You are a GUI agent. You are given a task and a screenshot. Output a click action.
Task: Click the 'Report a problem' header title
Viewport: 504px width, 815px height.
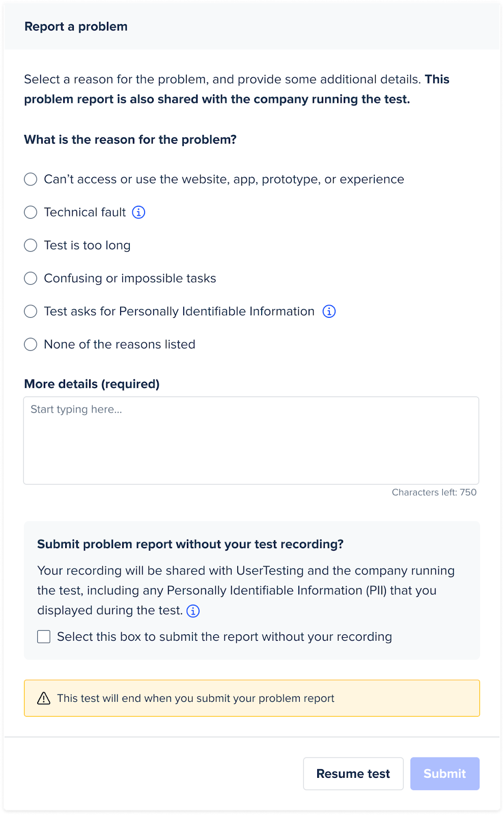point(76,26)
